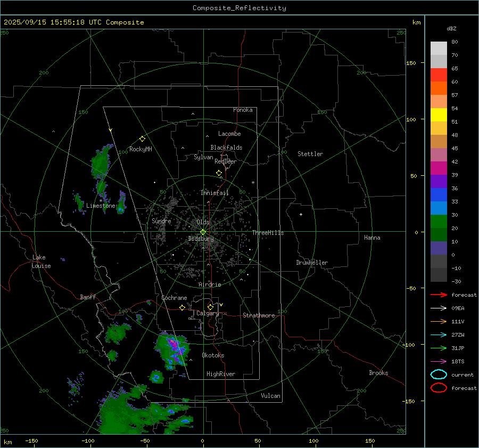The image size is (479, 448).
Task: Click the RockyMH label
Action: click(x=141, y=149)
